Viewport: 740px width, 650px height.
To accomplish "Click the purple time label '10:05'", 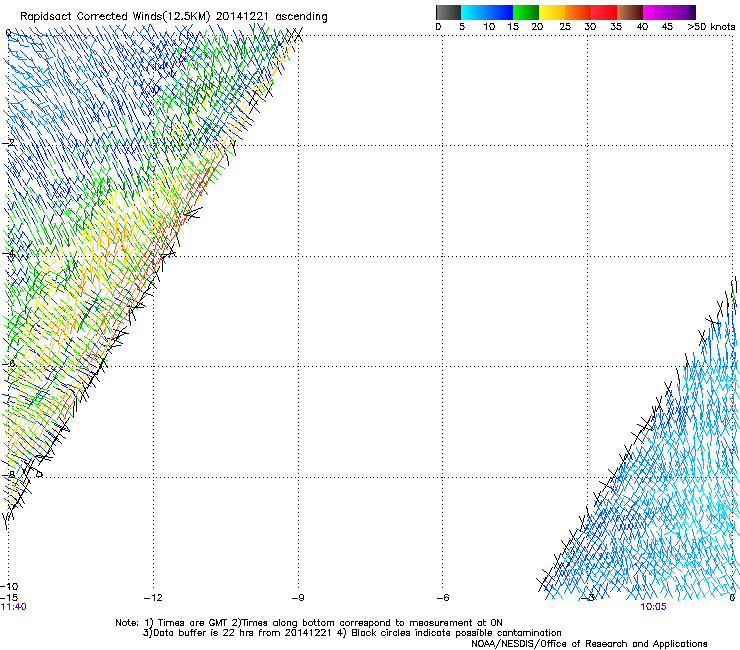I will point(653,607).
